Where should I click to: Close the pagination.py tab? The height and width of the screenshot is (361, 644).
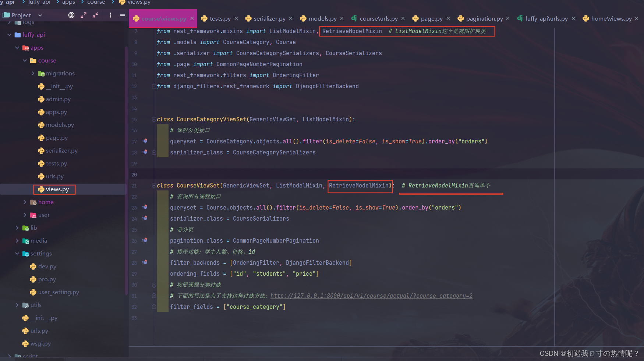[508, 18]
